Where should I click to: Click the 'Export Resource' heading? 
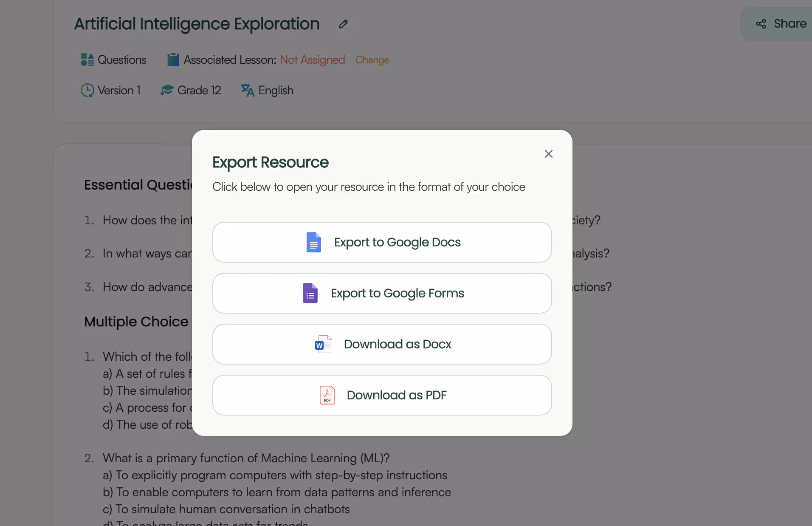271,162
